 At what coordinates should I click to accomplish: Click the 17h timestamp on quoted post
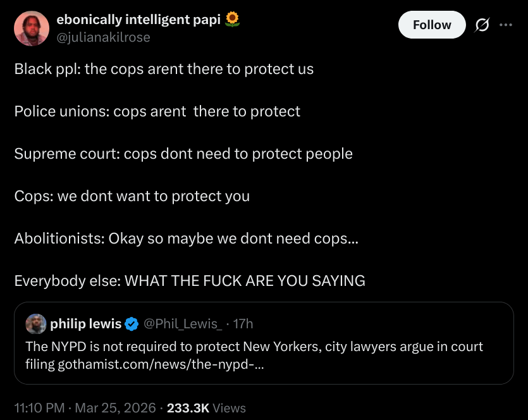[243, 324]
